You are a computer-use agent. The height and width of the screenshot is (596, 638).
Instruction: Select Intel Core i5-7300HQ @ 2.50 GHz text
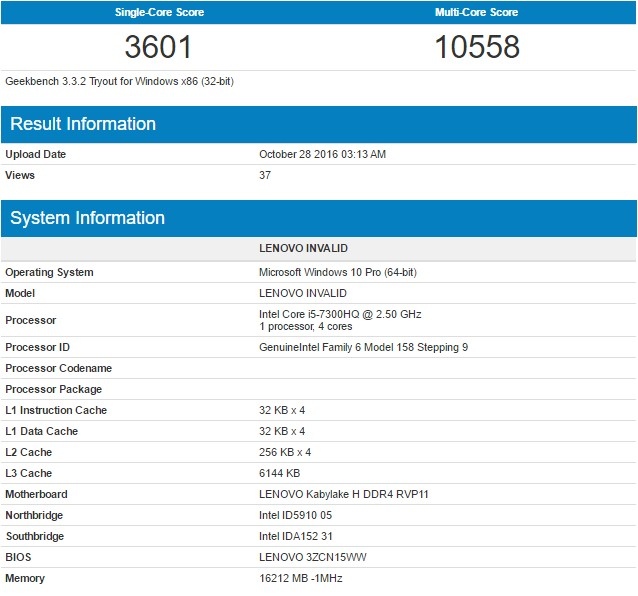pos(340,314)
